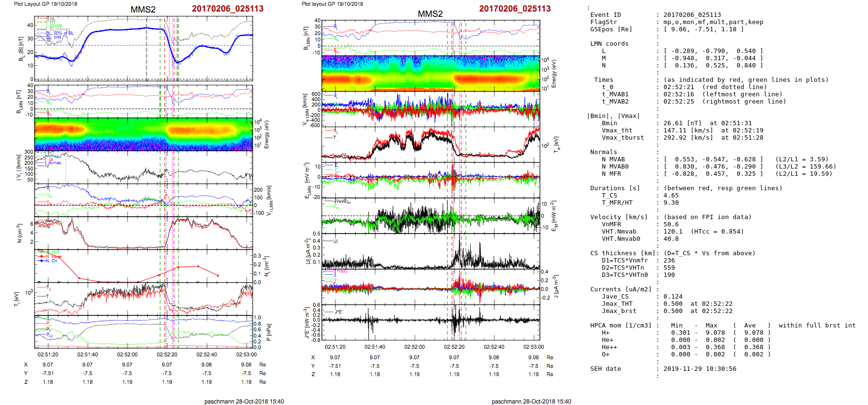This screenshot has width=868, height=405.
Task: Click the 'paschmann 28-Oct-2018 15:40' footer under right plot
Action: click(x=531, y=401)
